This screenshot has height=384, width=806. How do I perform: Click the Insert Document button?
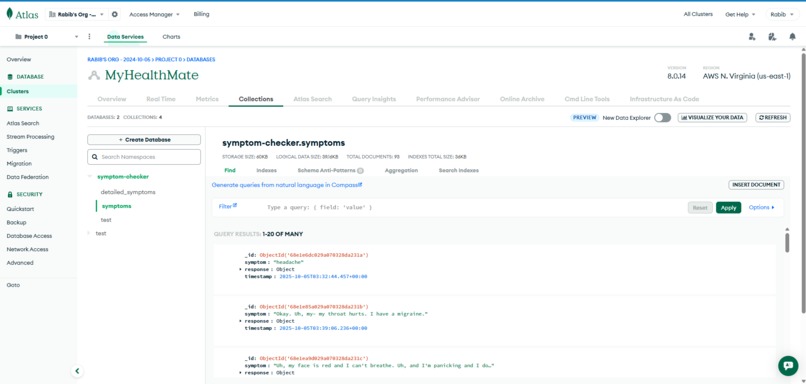pos(756,185)
